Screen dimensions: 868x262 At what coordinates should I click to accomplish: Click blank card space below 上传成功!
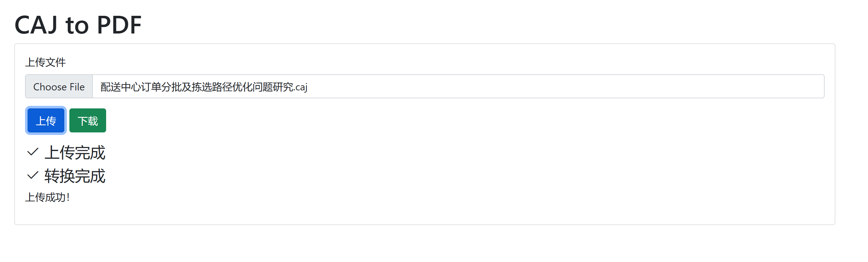404,214
